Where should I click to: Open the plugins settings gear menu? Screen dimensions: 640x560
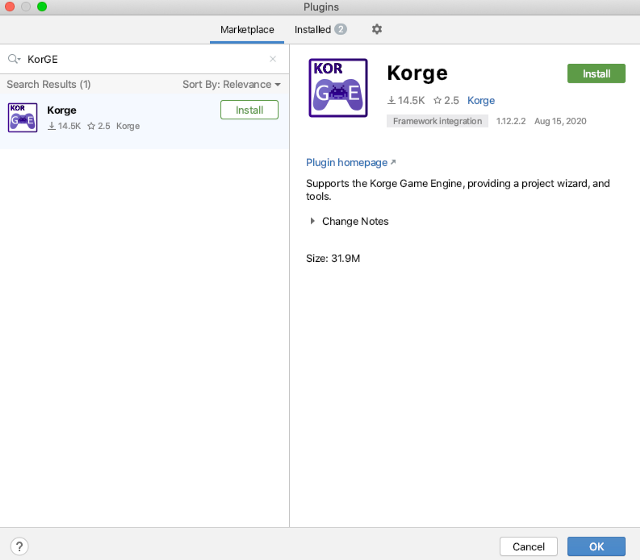pyautogui.click(x=377, y=29)
